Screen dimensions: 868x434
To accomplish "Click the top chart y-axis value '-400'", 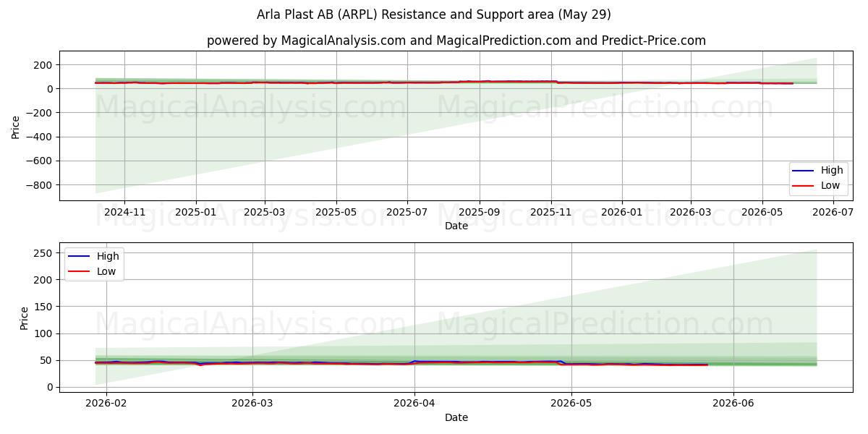I will tap(39, 137).
